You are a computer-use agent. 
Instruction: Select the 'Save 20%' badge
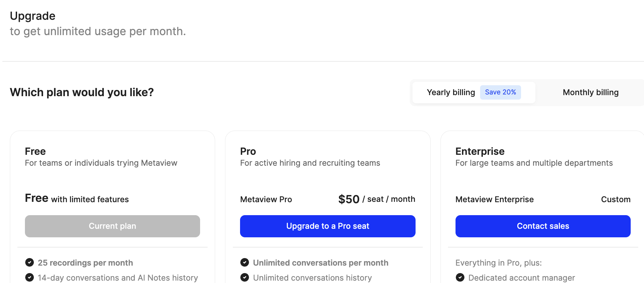pyautogui.click(x=501, y=92)
